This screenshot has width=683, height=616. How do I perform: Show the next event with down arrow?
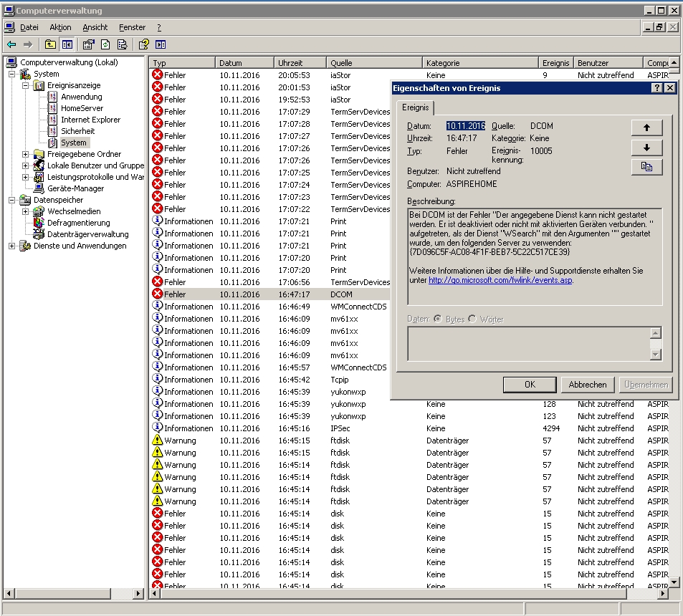[646, 148]
